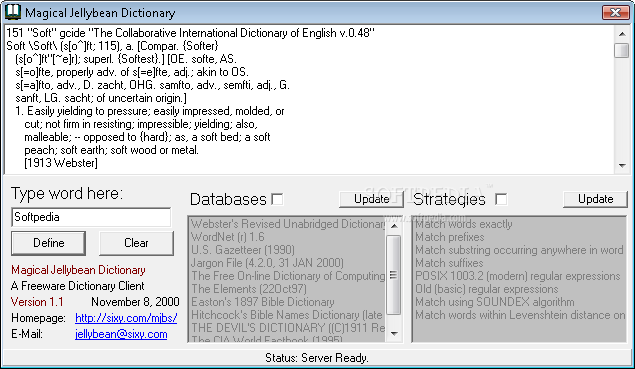Click the Status: Server Ready bar

[317, 358]
